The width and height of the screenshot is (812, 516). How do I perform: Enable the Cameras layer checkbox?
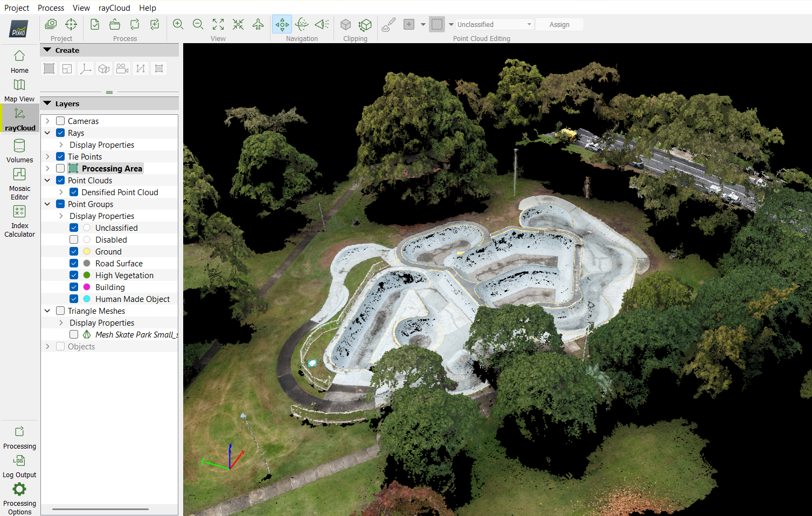point(60,121)
